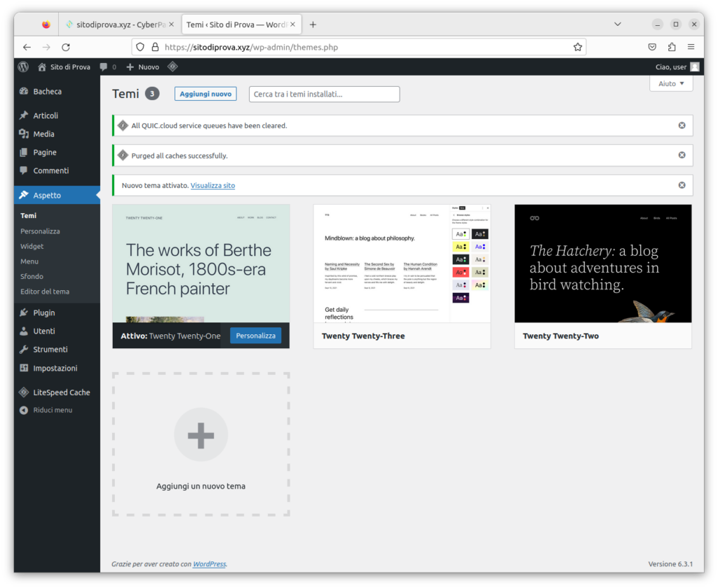This screenshot has width=718, height=588.
Task: Focus the Cerca tra i temi installati field
Action: (324, 94)
